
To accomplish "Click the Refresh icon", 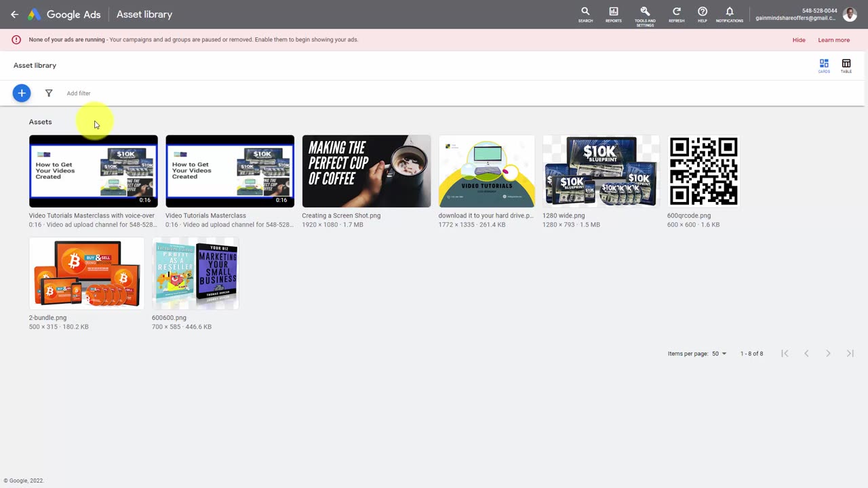I will [x=676, y=14].
